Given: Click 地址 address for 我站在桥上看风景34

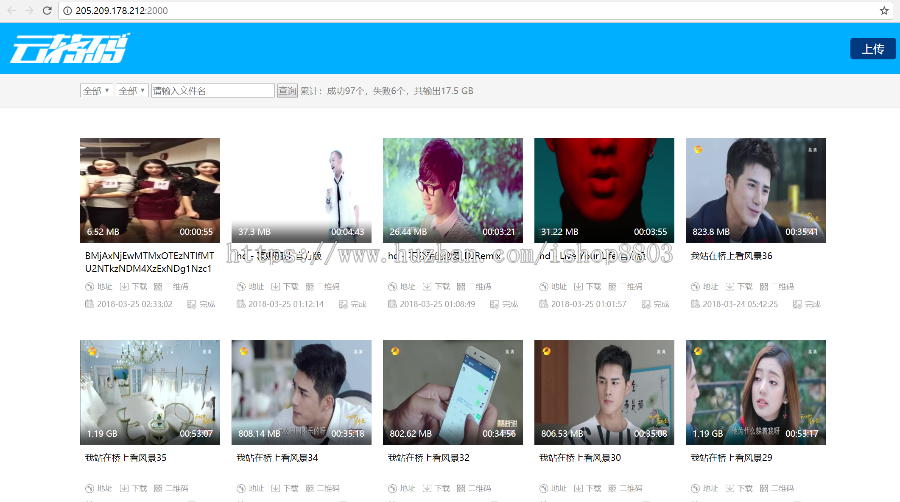Looking at the screenshot, I should click(x=250, y=488).
